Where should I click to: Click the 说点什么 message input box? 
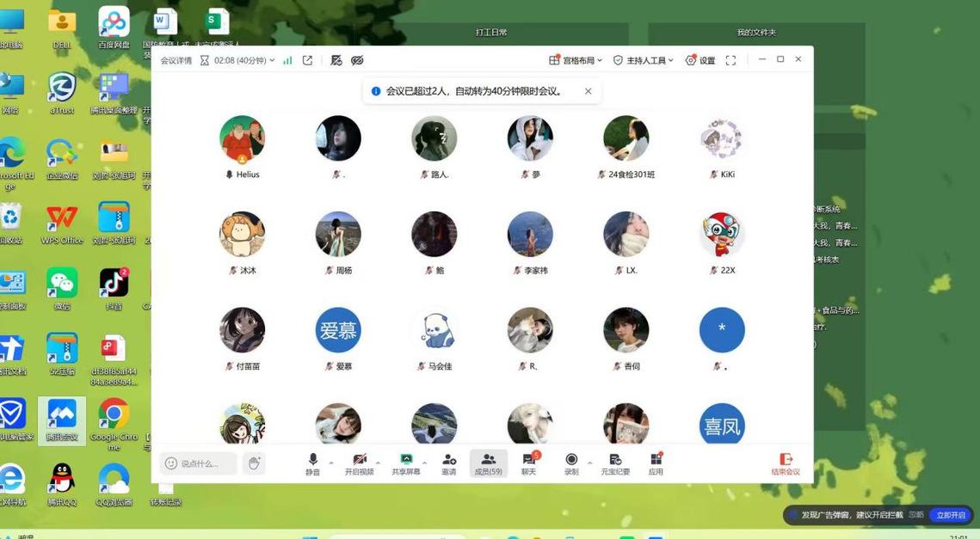tap(198, 463)
